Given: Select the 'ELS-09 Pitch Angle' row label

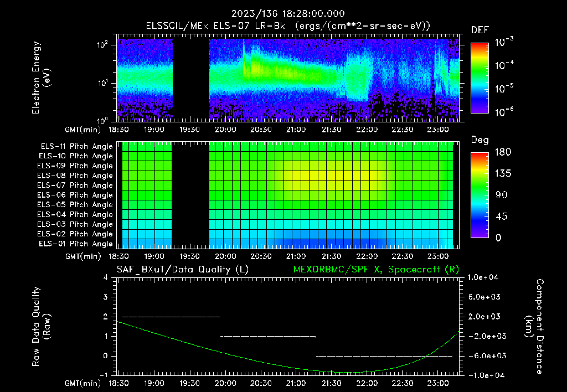Looking at the screenshot, I should (x=75, y=166).
